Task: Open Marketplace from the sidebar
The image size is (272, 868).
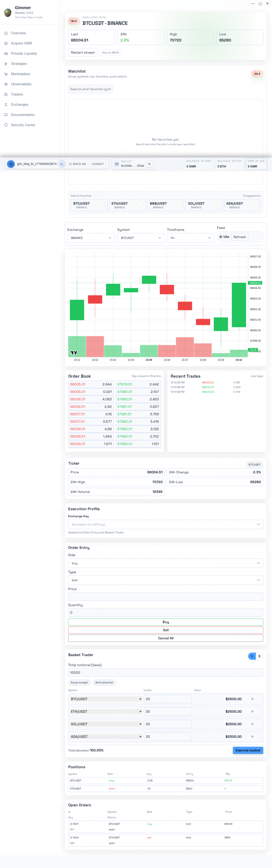Action: [20, 74]
